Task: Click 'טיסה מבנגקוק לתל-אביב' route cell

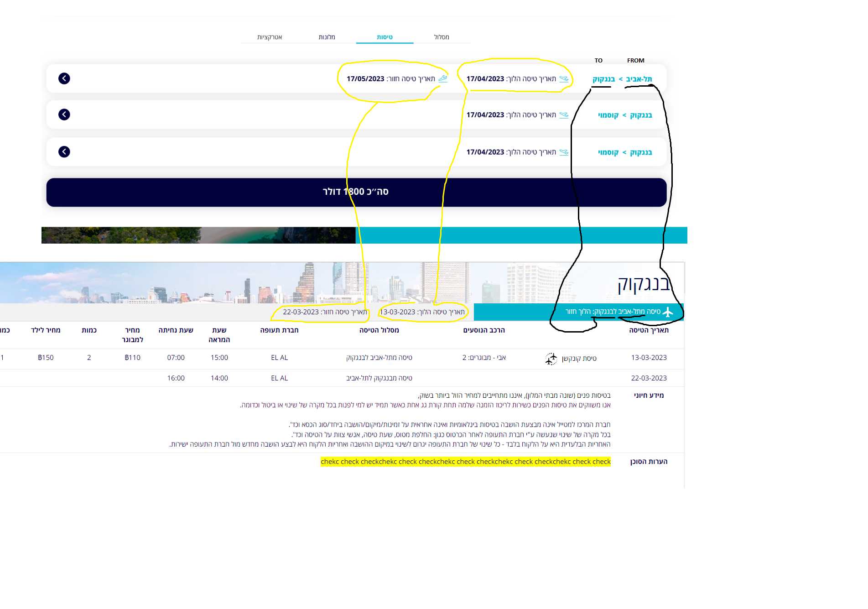Action: 379,378
